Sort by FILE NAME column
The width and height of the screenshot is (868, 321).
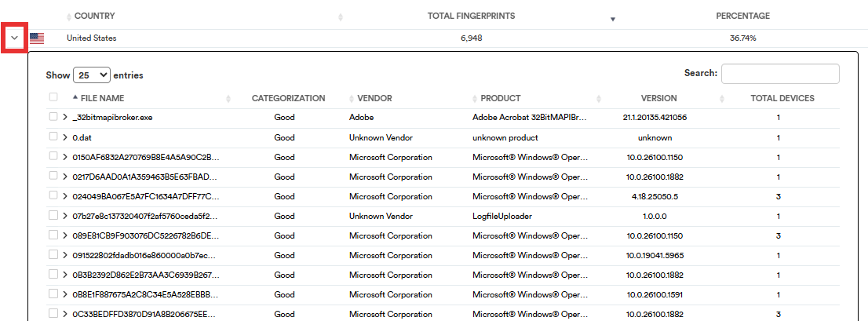(102, 98)
